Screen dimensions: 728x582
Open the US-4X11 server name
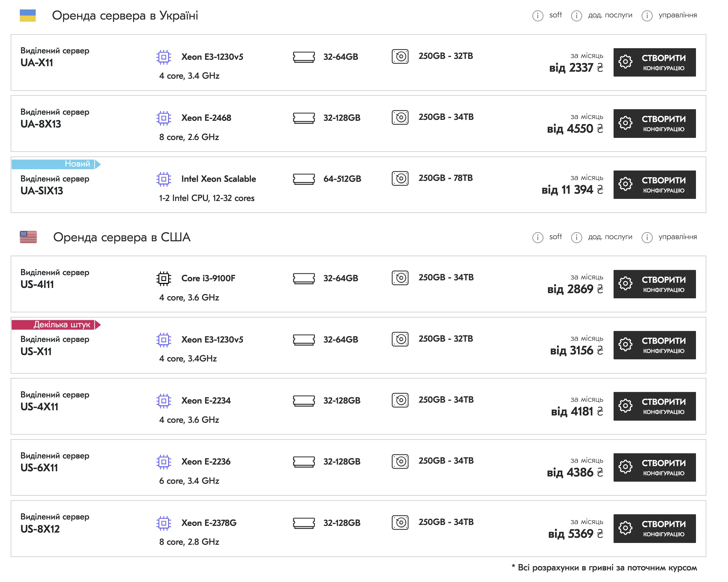point(39,407)
